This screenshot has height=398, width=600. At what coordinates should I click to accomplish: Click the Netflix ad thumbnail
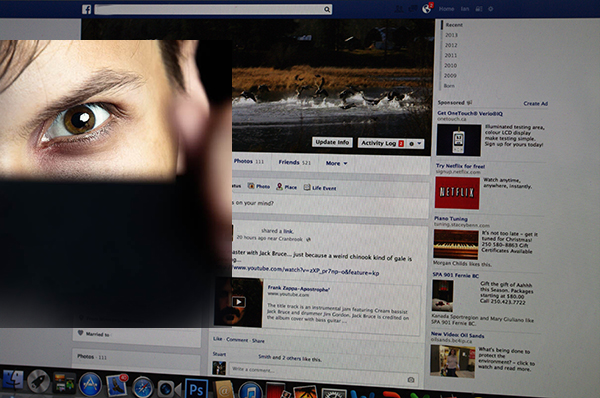[x=457, y=193]
